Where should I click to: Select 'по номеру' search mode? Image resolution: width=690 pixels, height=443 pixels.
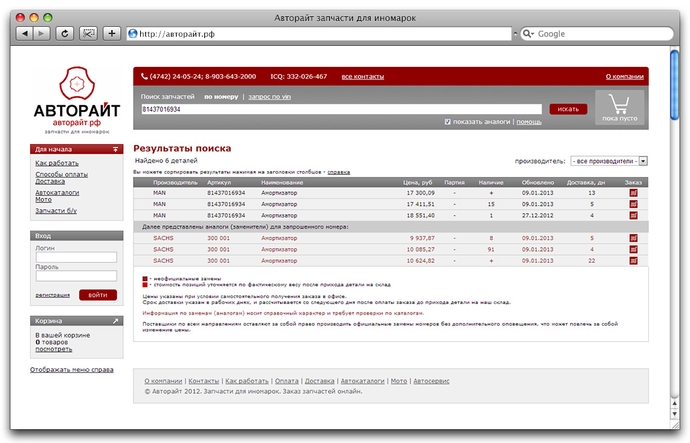coord(221,97)
